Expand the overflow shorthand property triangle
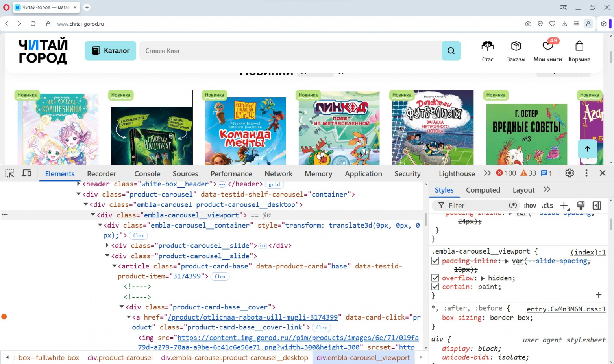 coord(483,278)
